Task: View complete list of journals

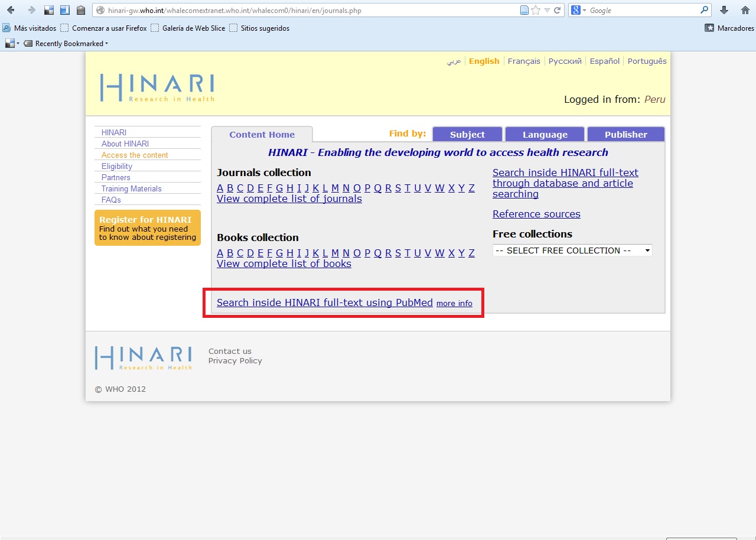Action: (x=289, y=199)
